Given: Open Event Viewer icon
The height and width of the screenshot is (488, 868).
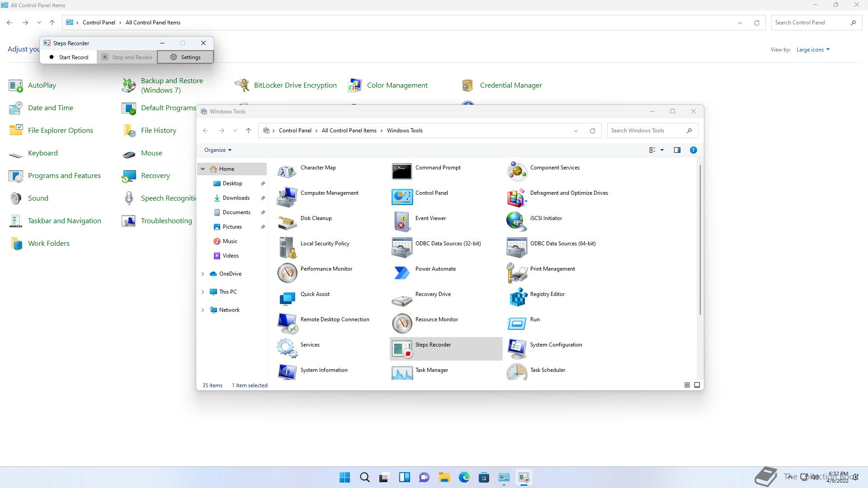Looking at the screenshot, I should [x=402, y=222].
